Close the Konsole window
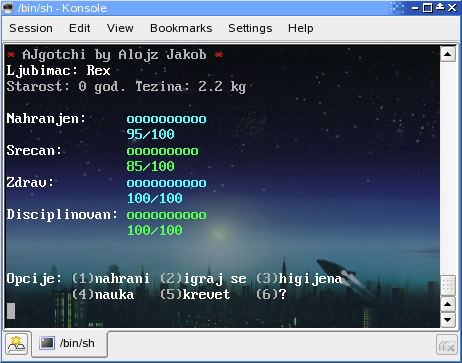Image resolution: width=462 pixels, height=363 pixels. pos(452,8)
